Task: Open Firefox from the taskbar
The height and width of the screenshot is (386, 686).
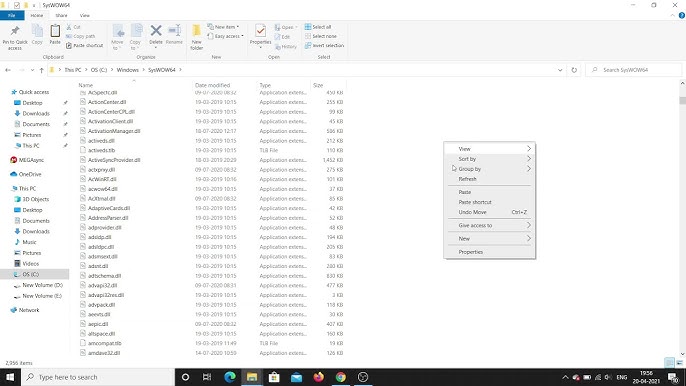Action: [318, 377]
